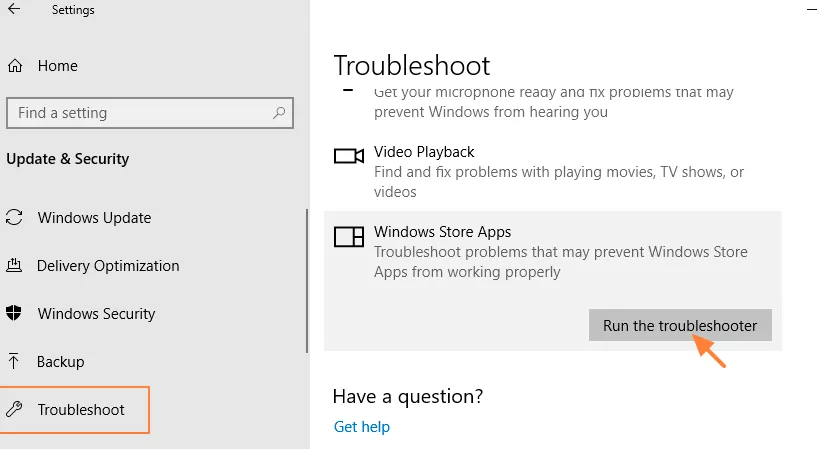Click 'prevent Windows from hearing you' text
829x449 pixels.
(x=491, y=112)
